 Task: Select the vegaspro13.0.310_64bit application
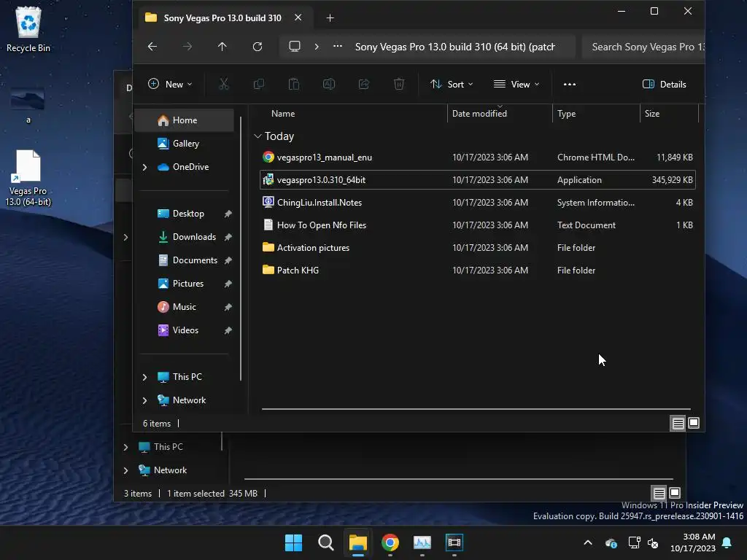coord(477,180)
